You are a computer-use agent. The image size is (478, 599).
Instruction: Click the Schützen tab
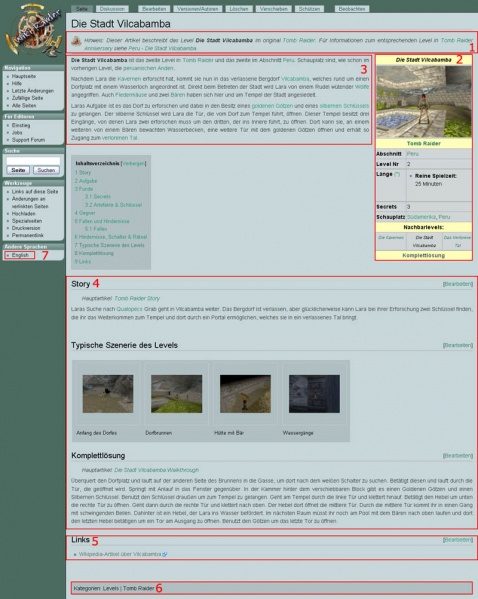[x=309, y=8]
